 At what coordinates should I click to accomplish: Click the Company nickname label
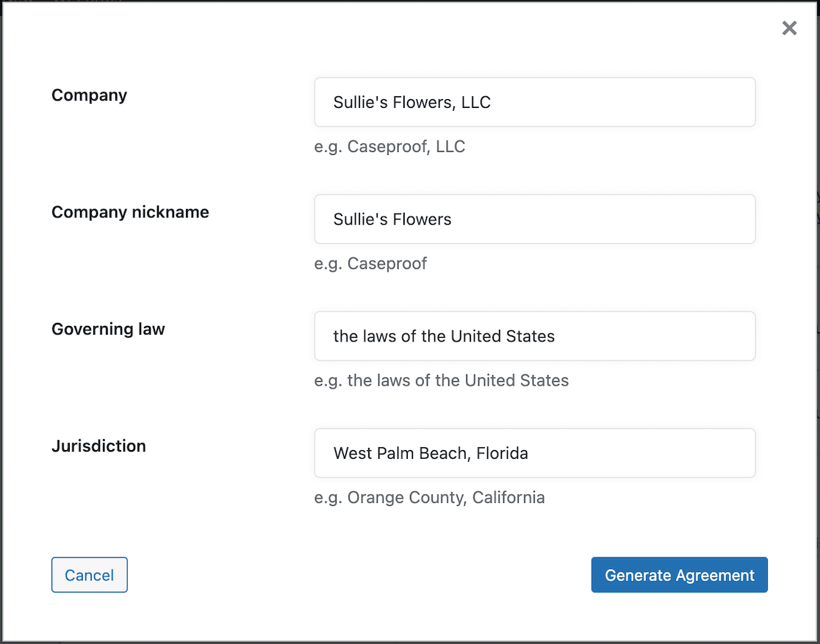coord(130,211)
